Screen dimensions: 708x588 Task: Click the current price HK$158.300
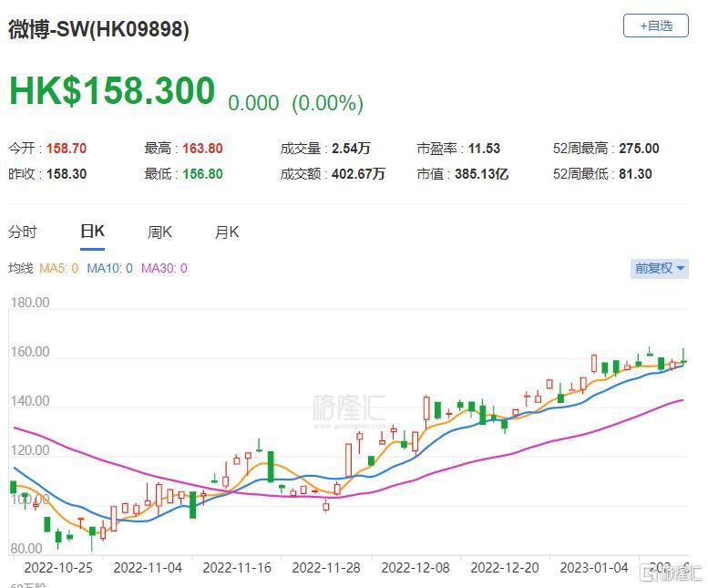pos(112,91)
